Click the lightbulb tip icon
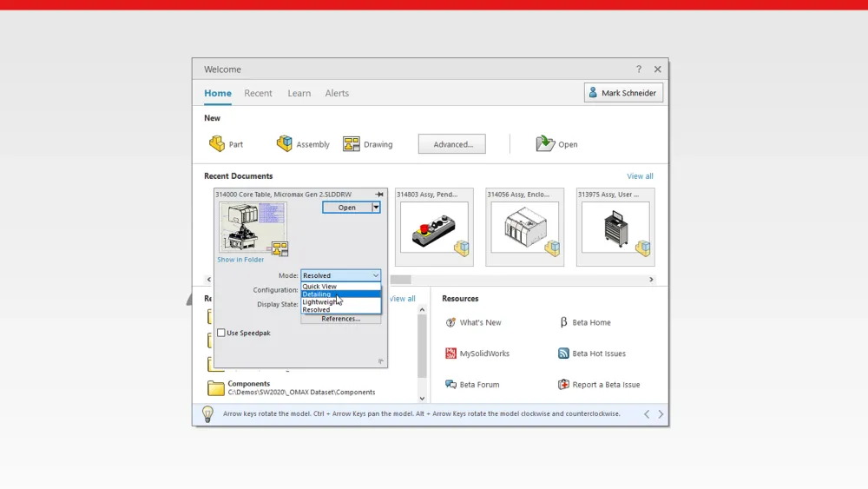 (x=207, y=413)
